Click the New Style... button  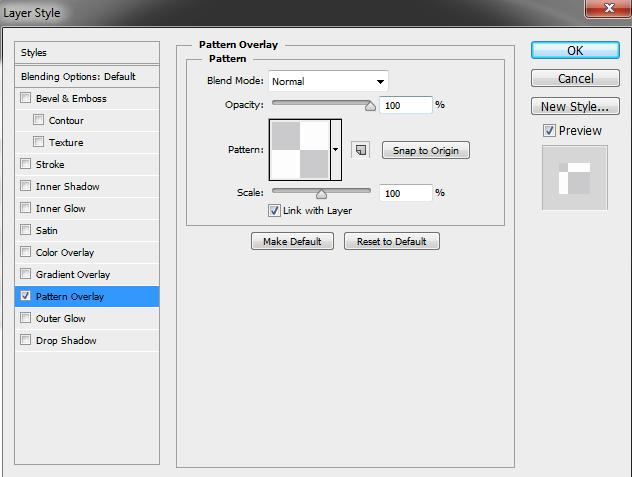coord(575,106)
